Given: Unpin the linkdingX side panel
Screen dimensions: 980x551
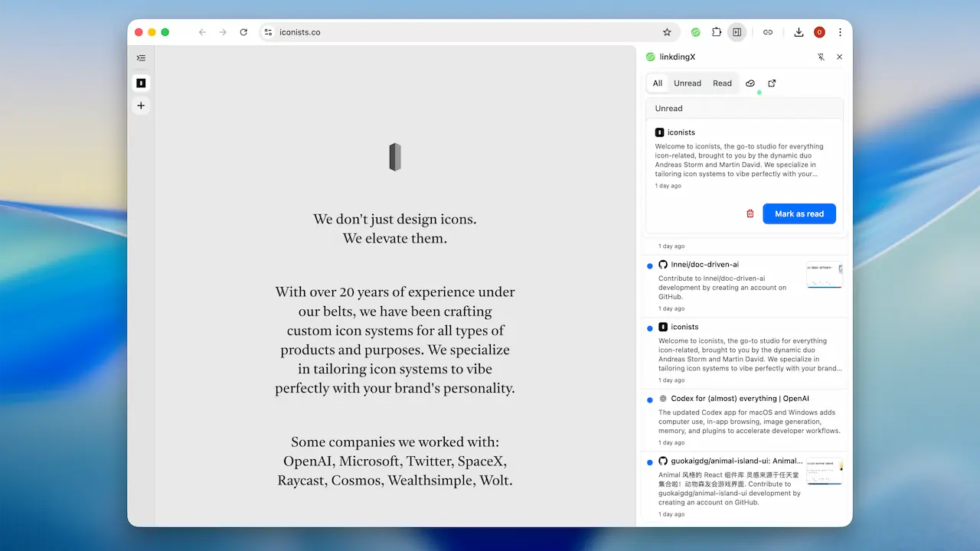Looking at the screenshot, I should pos(821,57).
